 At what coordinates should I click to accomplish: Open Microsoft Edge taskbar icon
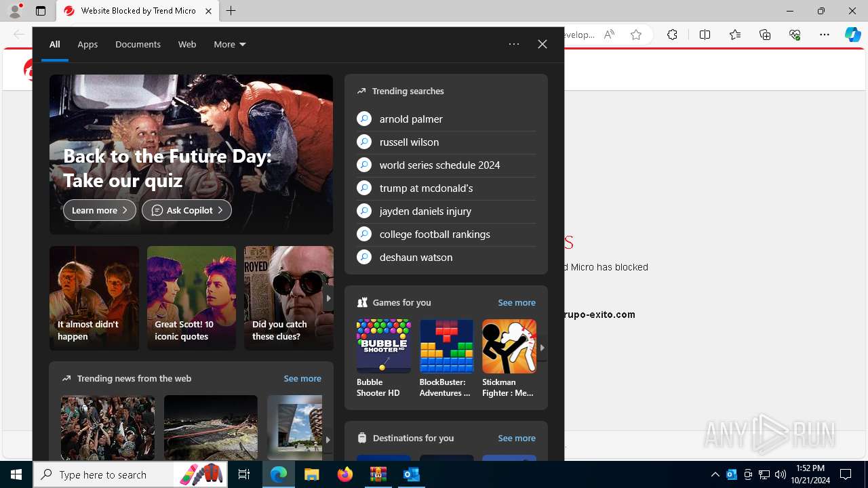[279, 474]
